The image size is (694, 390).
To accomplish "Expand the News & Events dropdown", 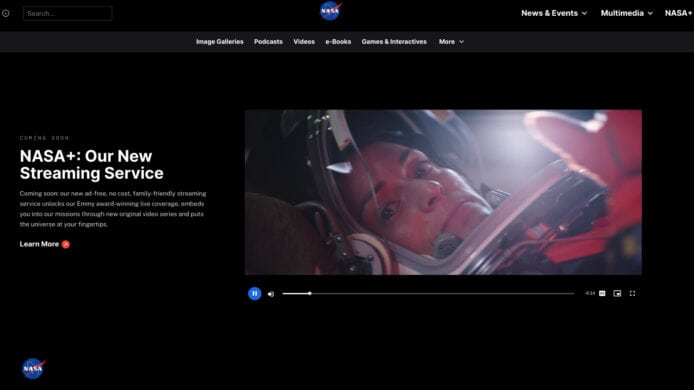I will (x=554, y=13).
